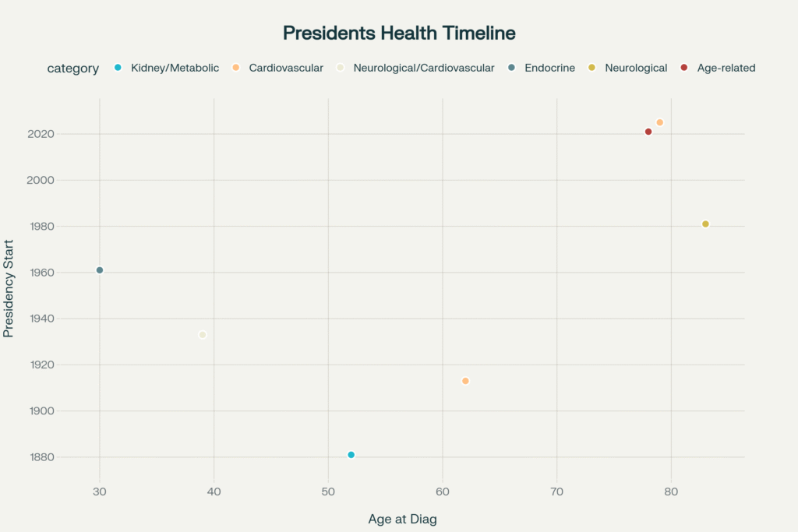798x532 pixels.
Task: Click the Age-related legend label
Action: click(x=726, y=68)
